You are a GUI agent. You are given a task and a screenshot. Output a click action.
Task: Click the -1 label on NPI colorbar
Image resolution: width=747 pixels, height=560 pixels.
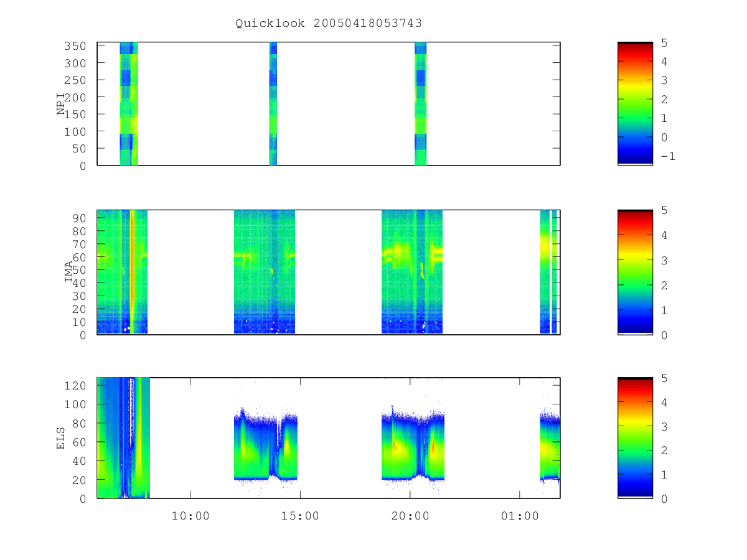[667, 156]
